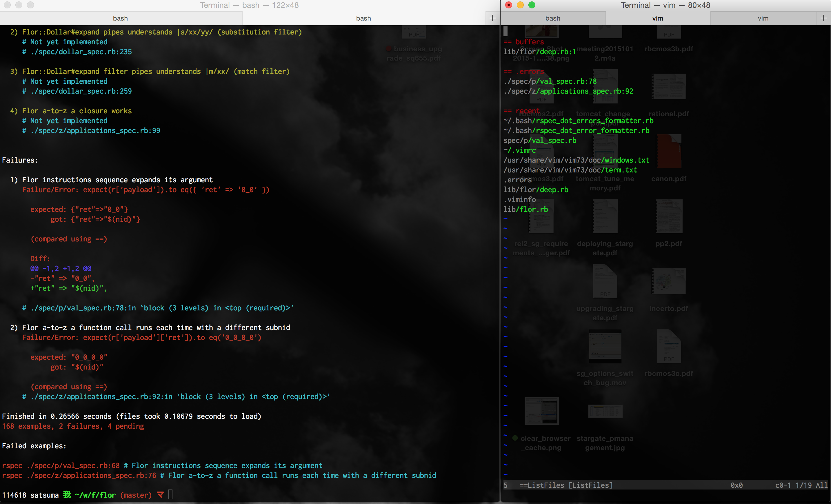
Task: Click ~/.vimrc in recent files list
Action: click(x=519, y=150)
